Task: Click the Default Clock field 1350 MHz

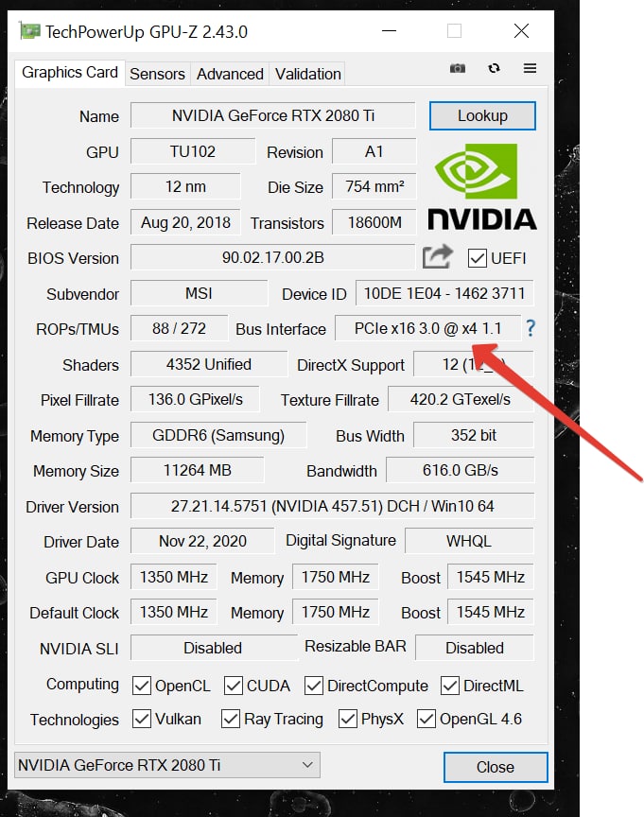Action: coord(173,612)
